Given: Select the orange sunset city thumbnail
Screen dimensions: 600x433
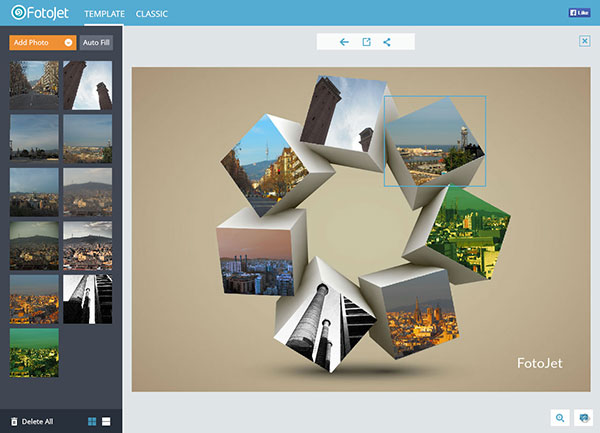Looking at the screenshot, I should tap(34, 299).
